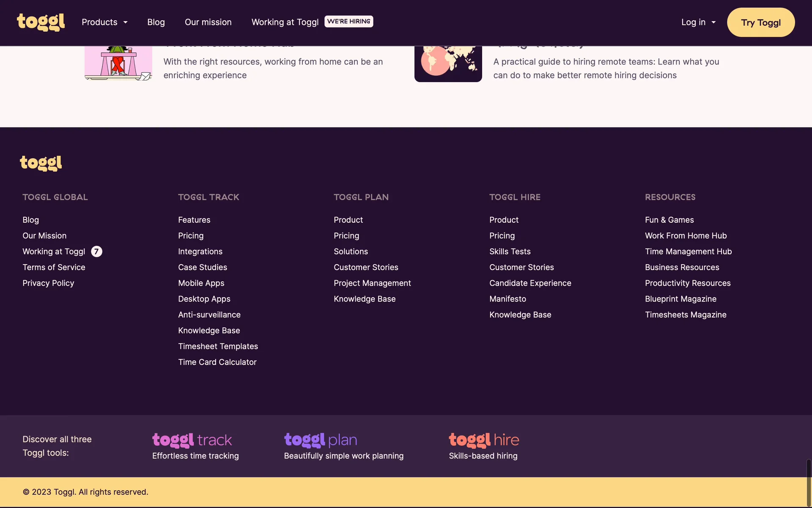Open the Toggl Track product logo
Screen dimensions: 812x508
[192, 440]
